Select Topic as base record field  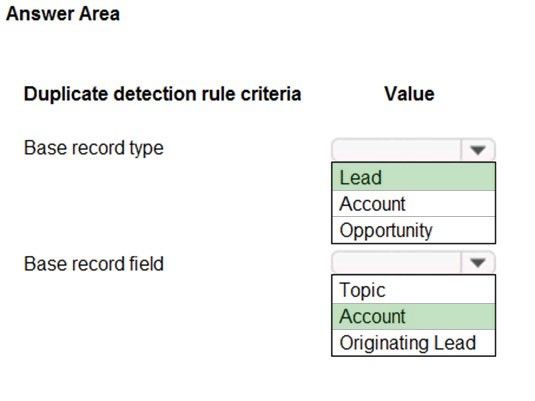(413, 290)
